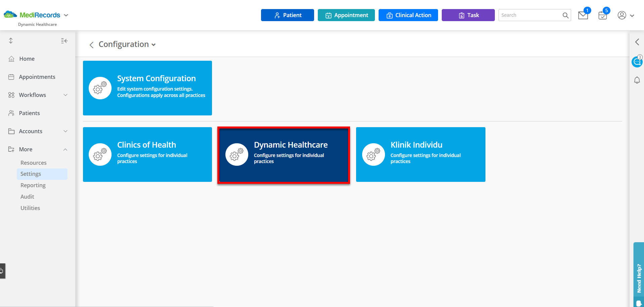Open the practice switcher dropdown beside MediRecords
644x307 pixels.
[x=66, y=15]
